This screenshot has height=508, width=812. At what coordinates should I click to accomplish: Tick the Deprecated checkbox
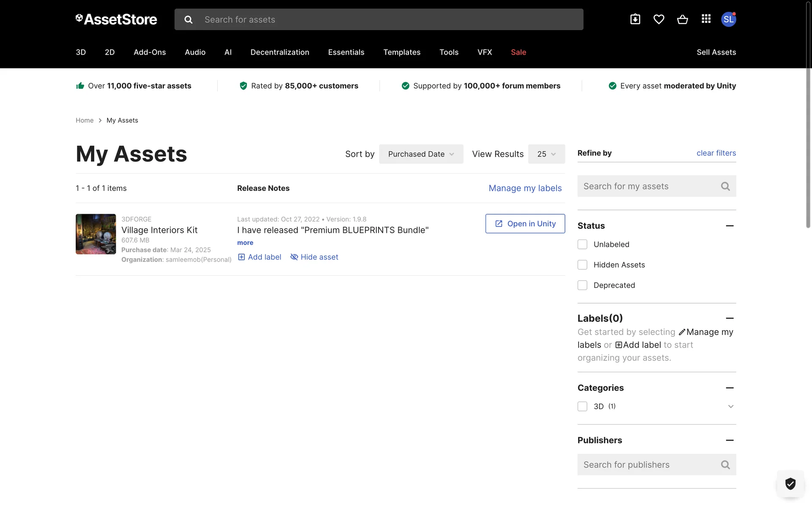coord(582,285)
